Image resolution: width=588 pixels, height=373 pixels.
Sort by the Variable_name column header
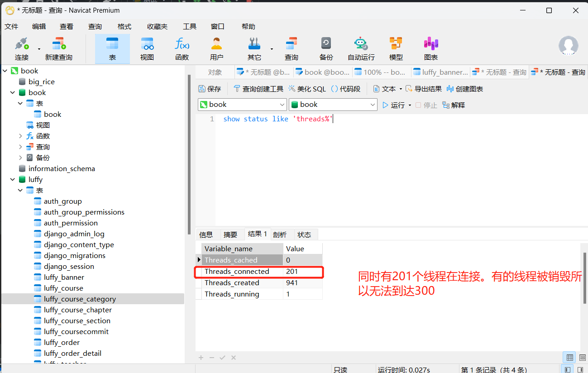(x=242, y=249)
